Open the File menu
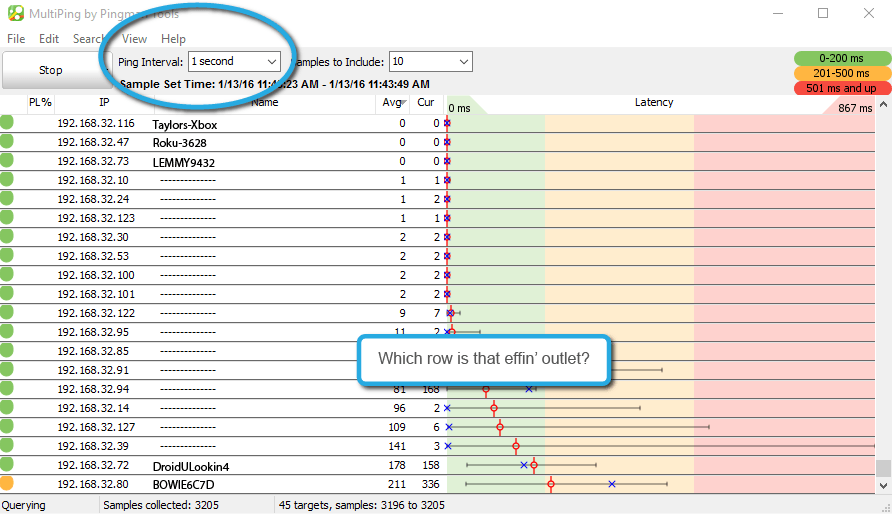The width and height of the screenshot is (892, 514). pos(16,39)
